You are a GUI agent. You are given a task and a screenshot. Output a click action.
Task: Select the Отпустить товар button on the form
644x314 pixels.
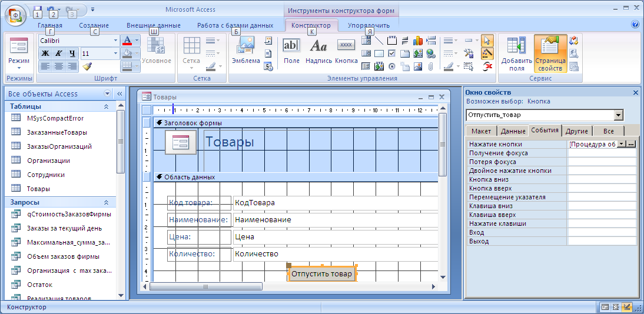(x=322, y=274)
